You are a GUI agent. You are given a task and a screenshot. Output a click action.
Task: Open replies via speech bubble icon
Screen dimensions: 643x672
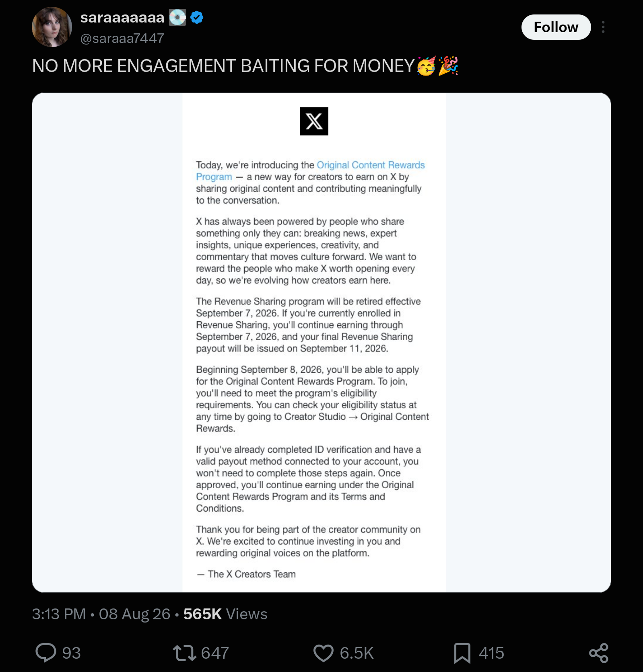[46, 652]
